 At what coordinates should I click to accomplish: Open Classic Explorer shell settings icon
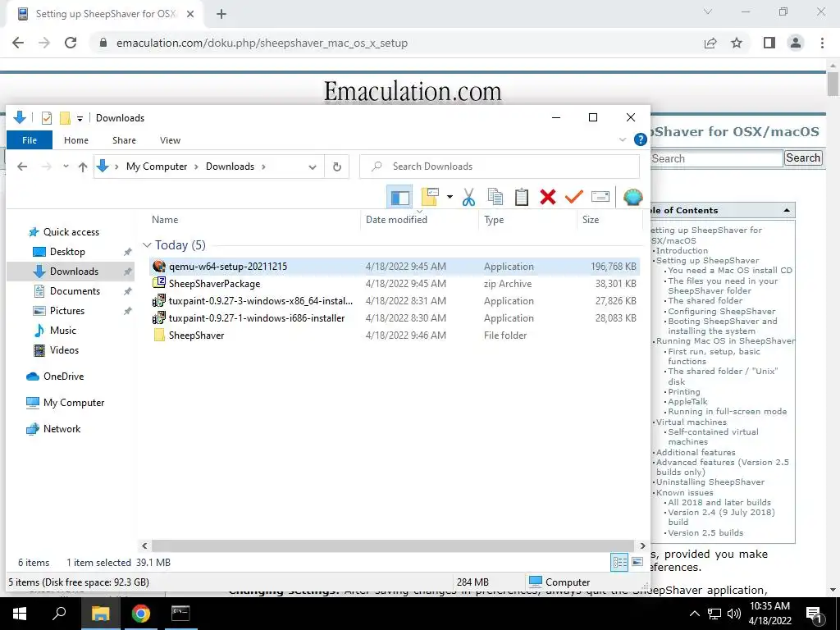(x=632, y=197)
